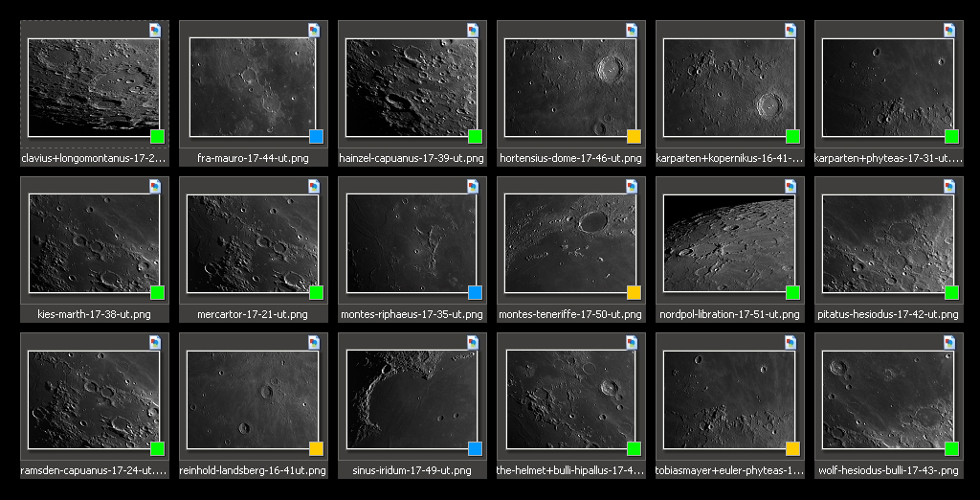
Task: Select the tobiasmayer+euler-phyteas image thumbnail
Action: 730,399
